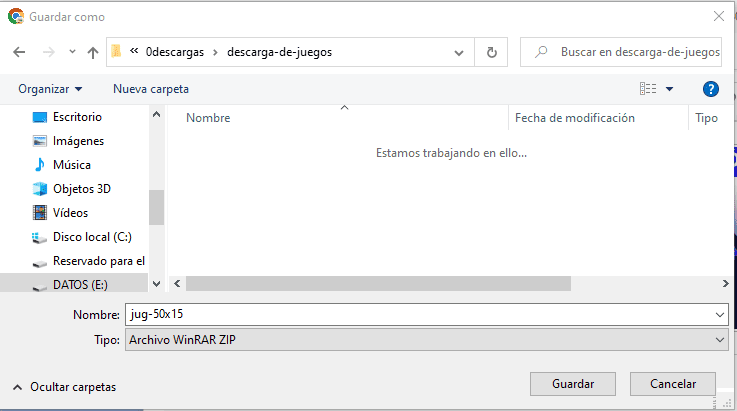
Task: Click the horizontal scrollbar in file list
Action: coord(378,283)
